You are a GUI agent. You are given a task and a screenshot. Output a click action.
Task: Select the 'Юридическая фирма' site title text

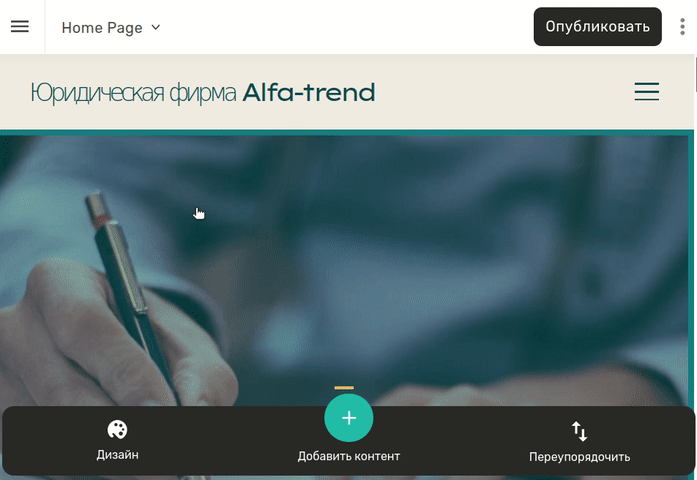click(133, 93)
